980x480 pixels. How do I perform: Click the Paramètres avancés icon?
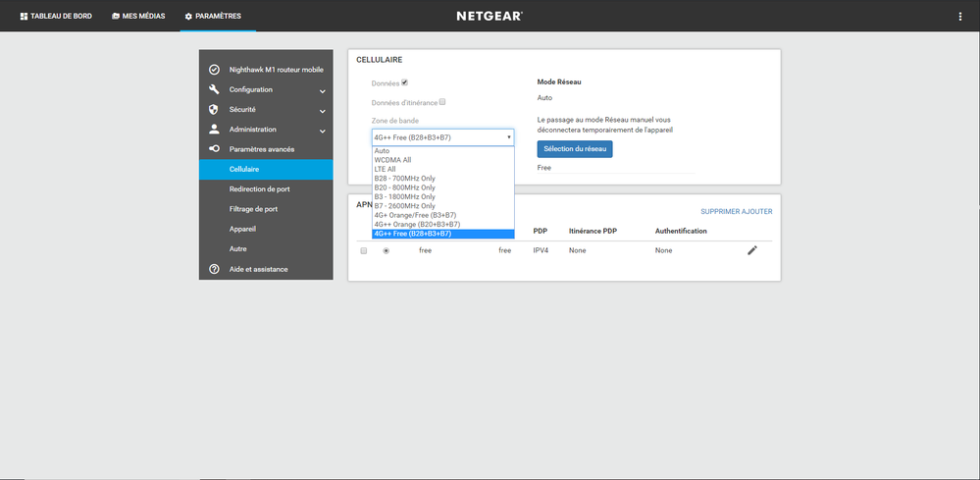pyautogui.click(x=214, y=149)
